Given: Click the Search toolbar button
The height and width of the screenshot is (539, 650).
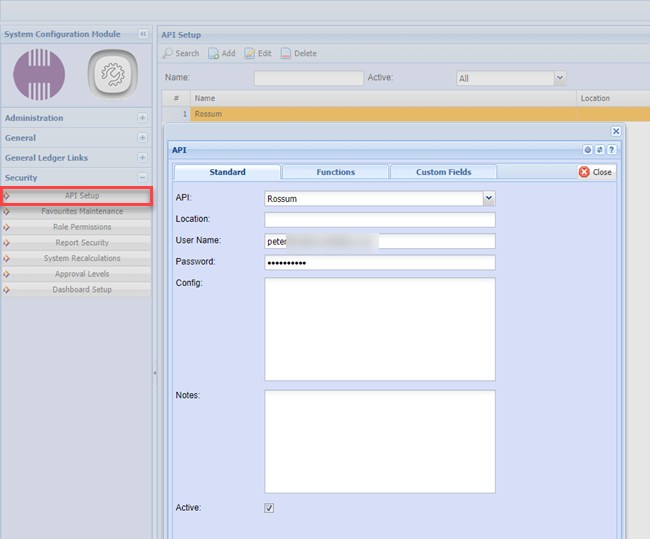Looking at the screenshot, I should coord(181,53).
